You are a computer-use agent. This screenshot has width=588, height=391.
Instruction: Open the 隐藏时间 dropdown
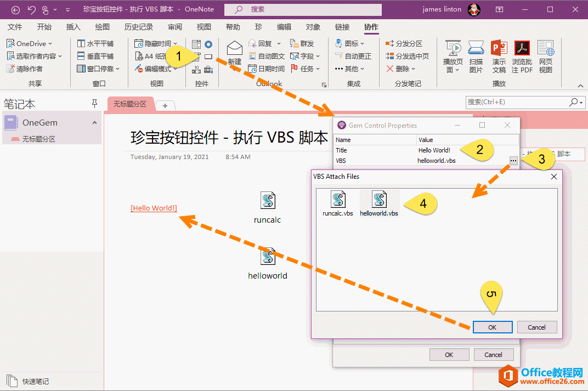tap(175, 44)
